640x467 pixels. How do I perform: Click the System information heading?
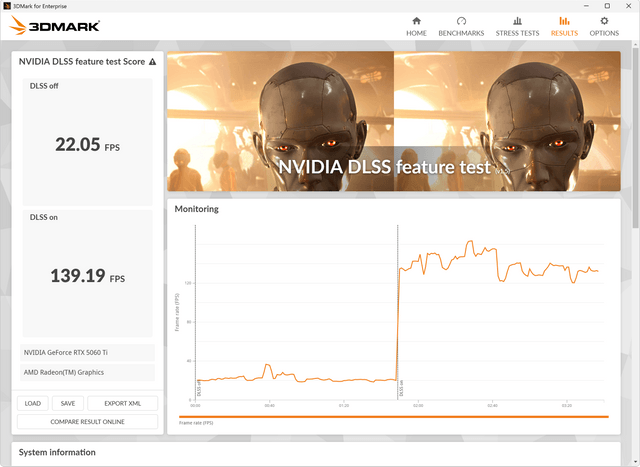coord(57,452)
